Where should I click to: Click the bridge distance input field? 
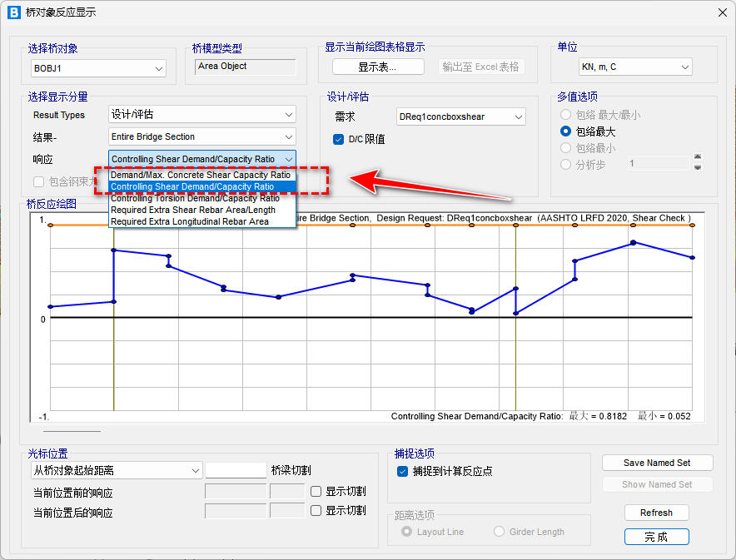[x=236, y=470]
